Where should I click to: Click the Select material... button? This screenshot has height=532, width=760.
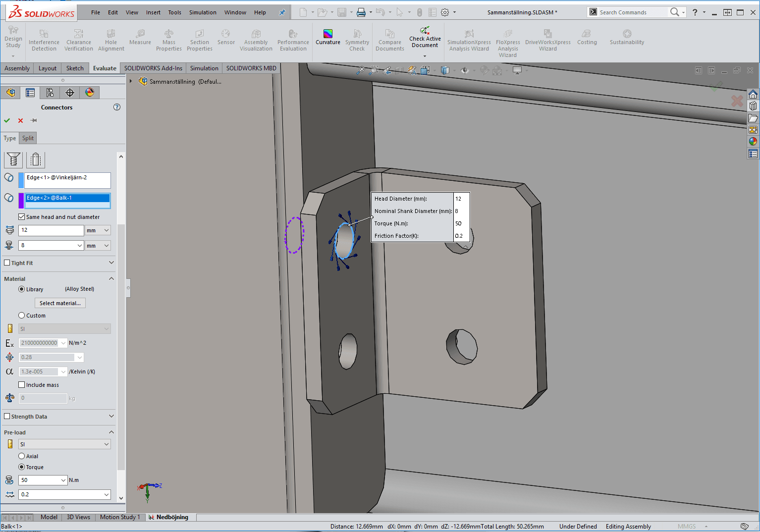point(60,303)
